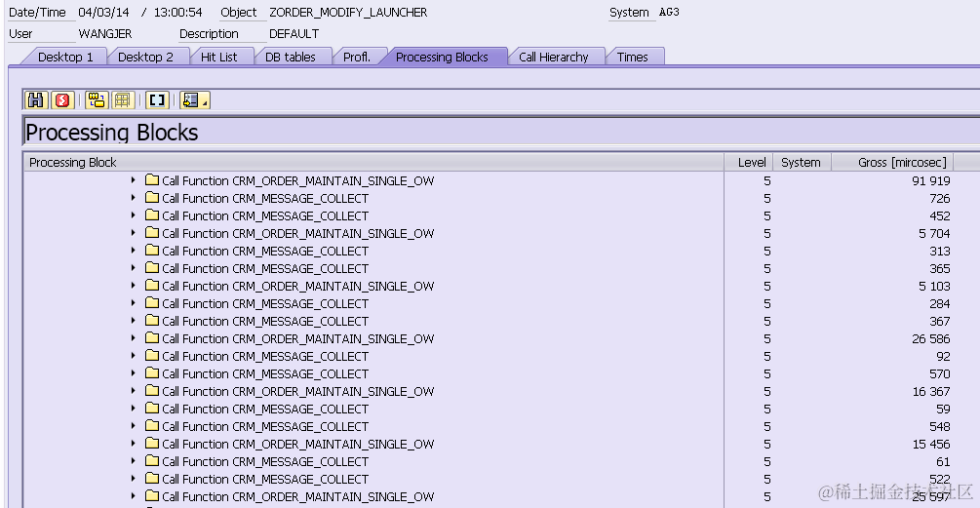Select CRM_MESSAGE_COLLECT text in row with gross 313
Screen dimensions: 980x508
300,251
